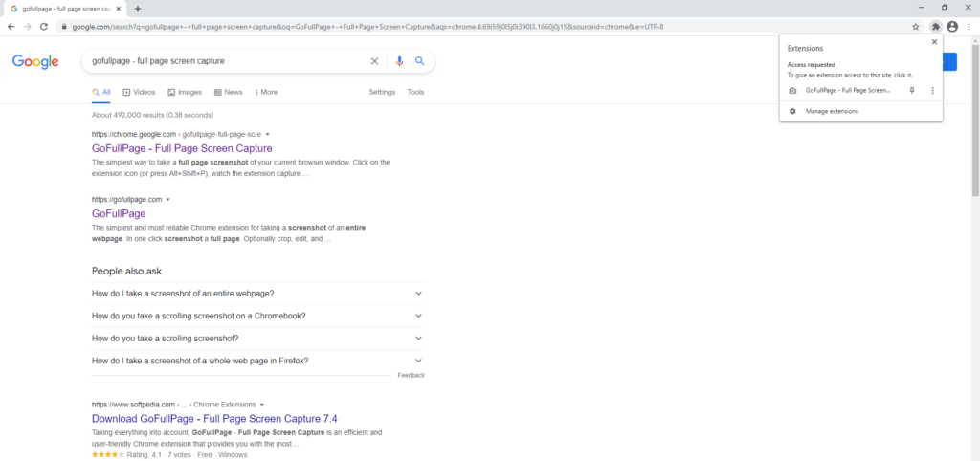Open GoFullPage - Full Page Screen Capture result
Screen dimensions: 980x461
click(182, 148)
